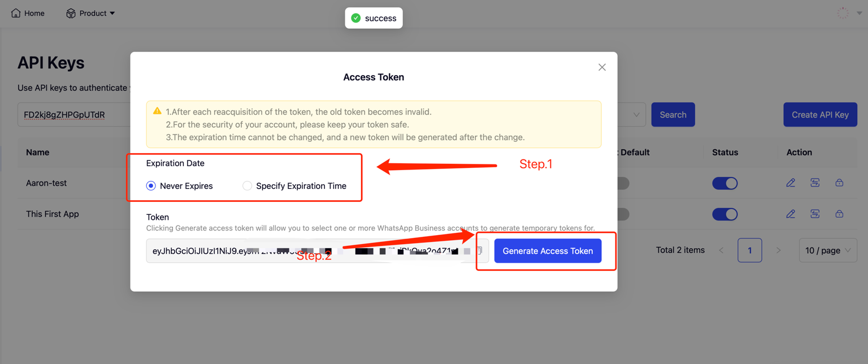Click the Generate Access Token button
868x364 pixels.
[548, 251]
